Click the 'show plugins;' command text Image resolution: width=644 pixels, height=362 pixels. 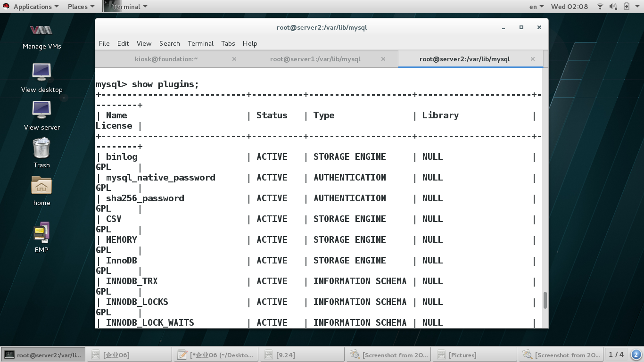point(165,84)
